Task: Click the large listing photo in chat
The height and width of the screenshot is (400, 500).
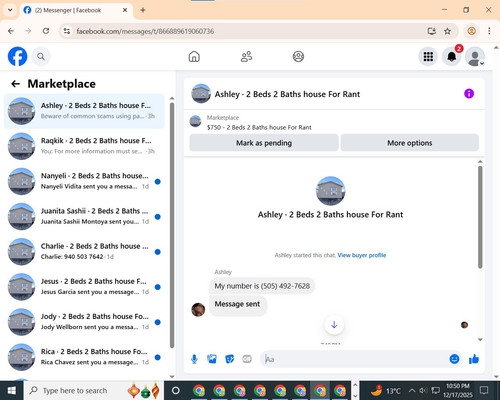Action: coord(330,191)
